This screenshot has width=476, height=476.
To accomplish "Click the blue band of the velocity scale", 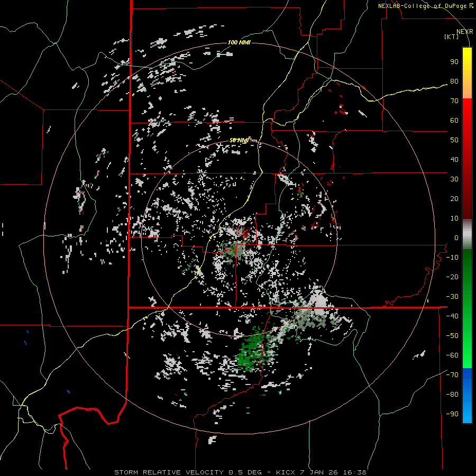I will 467,396.
